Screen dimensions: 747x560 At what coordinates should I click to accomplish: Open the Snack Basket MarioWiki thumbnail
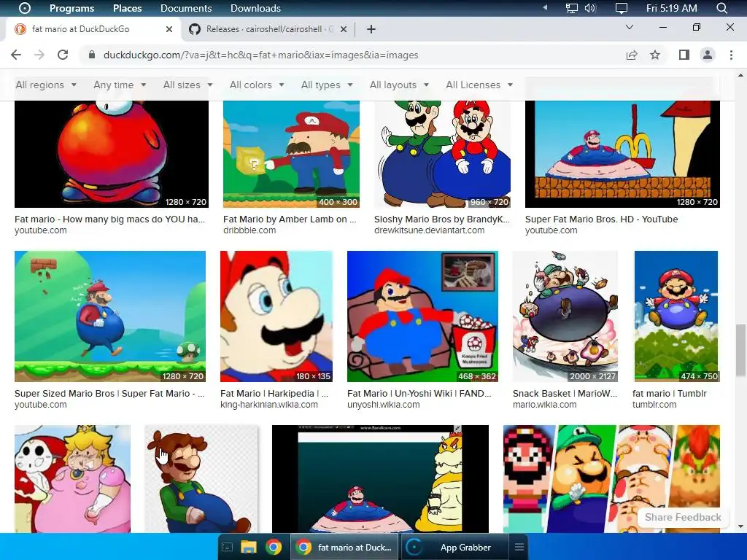[x=565, y=316]
